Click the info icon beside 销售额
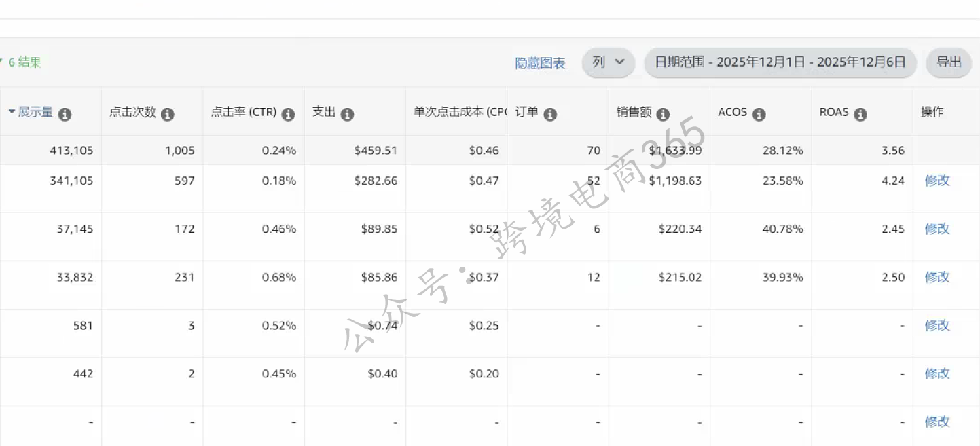Image resolution: width=980 pixels, height=446 pixels. (x=662, y=115)
